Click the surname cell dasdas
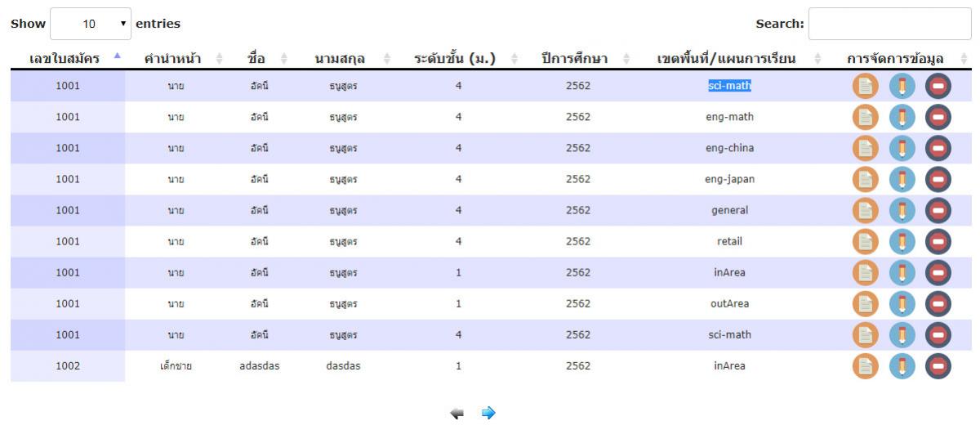Screen dimensions: 980x430 pos(343,366)
